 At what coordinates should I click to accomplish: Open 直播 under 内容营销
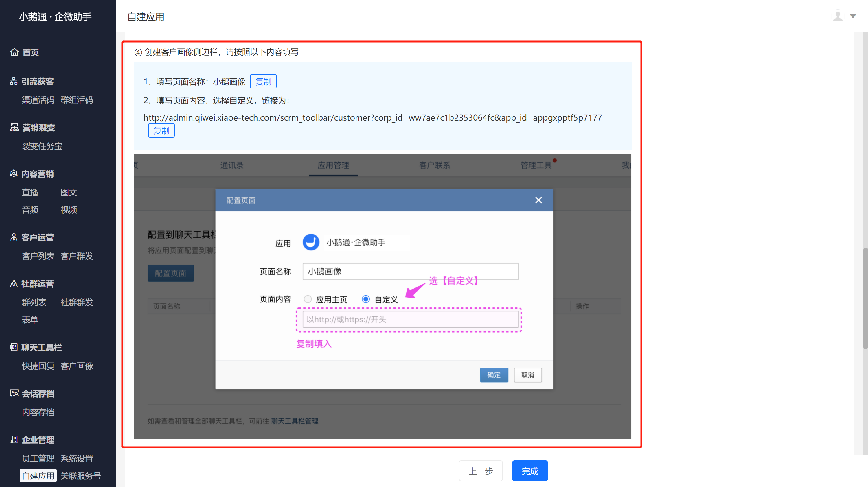pyautogui.click(x=30, y=192)
